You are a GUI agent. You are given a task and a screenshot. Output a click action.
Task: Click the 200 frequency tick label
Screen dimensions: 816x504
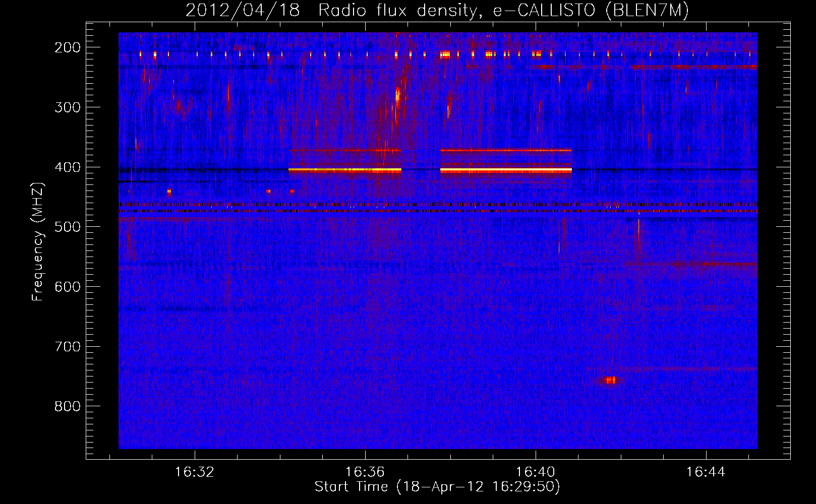[x=68, y=47]
